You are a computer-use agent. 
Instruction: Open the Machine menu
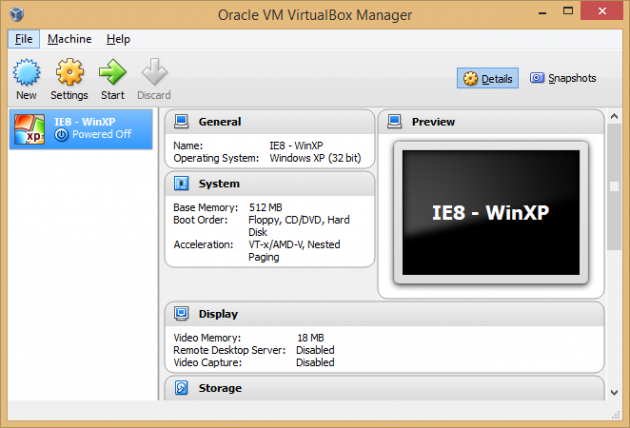click(x=69, y=39)
